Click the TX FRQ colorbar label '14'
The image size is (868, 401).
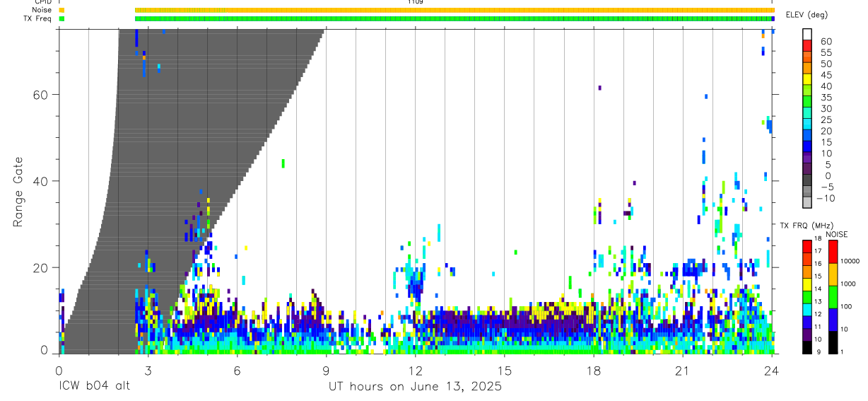pyautogui.click(x=818, y=289)
